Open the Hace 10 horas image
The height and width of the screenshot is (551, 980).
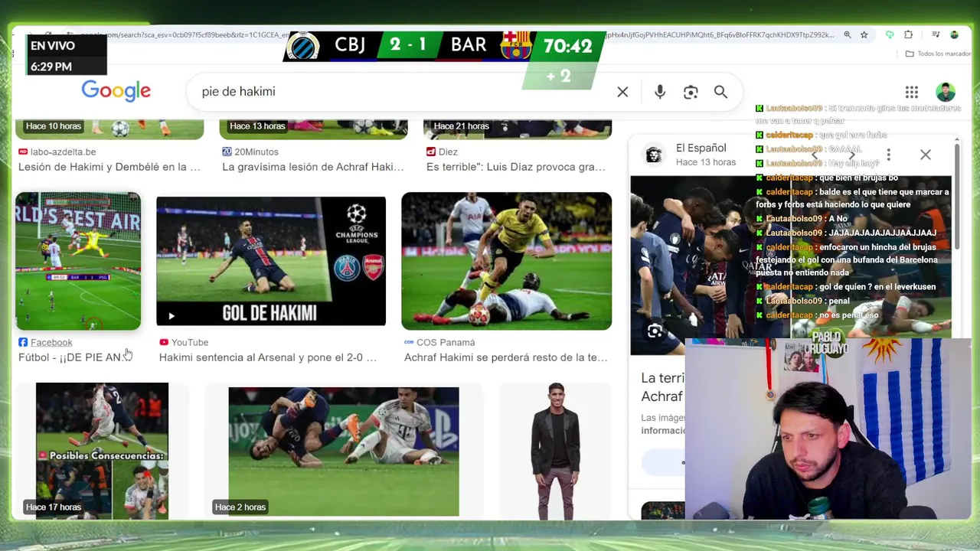click(109, 129)
